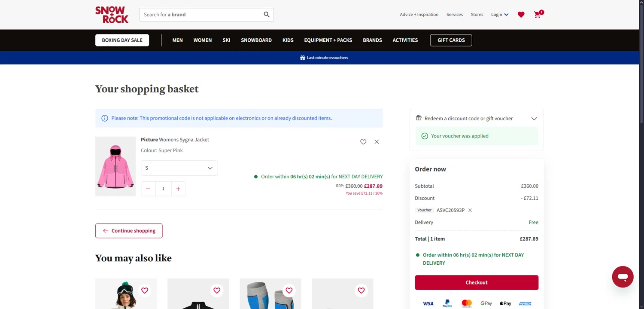Click the GIFT CARDS button

(451, 40)
